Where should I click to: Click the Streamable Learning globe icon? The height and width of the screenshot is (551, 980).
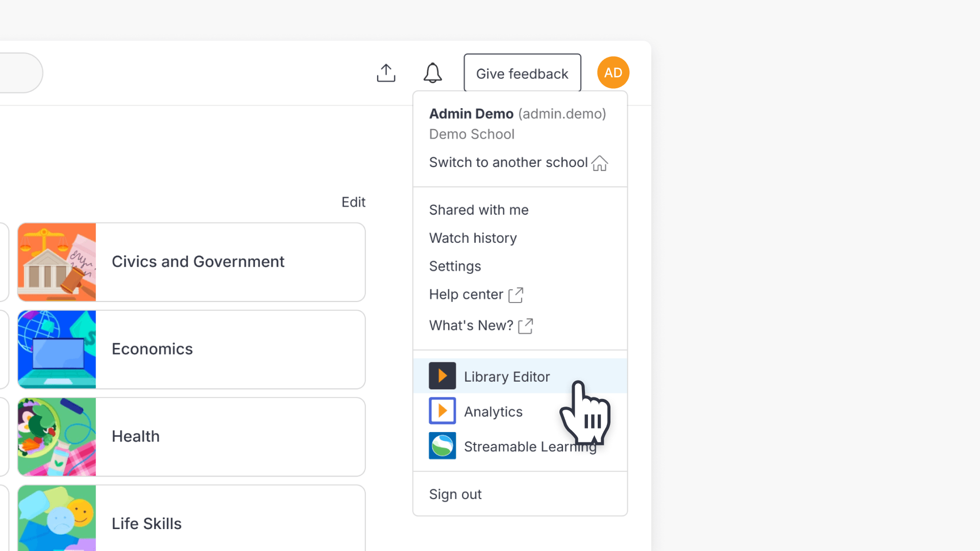tap(442, 445)
